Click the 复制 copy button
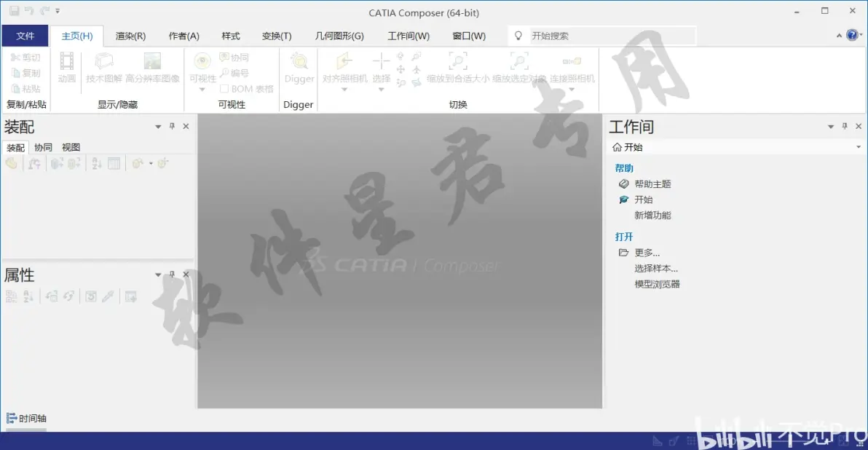The image size is (868, 450). point(25,73)
